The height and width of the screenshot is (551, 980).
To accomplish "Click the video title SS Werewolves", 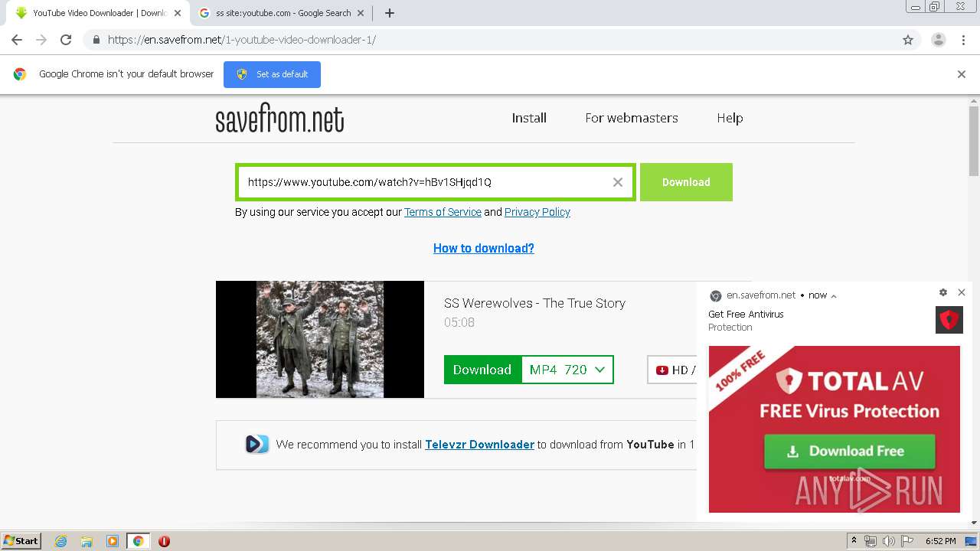I will [x=534, y=303].
